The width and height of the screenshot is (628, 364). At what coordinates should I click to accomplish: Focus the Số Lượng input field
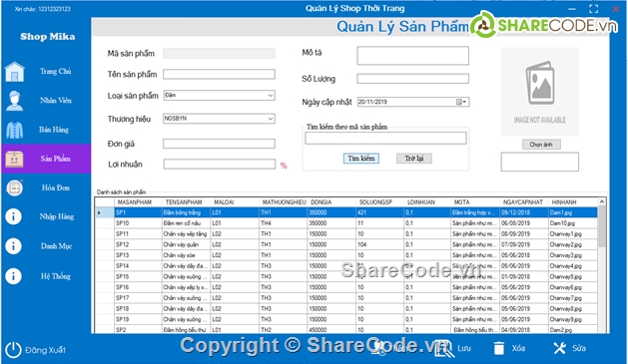point(413,79)
